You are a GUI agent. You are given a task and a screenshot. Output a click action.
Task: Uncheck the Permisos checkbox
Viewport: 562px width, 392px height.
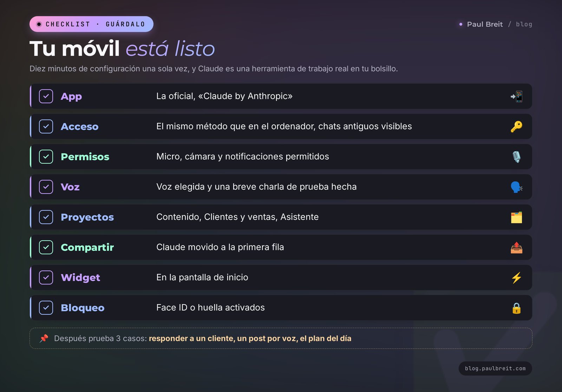click(46, 157)
